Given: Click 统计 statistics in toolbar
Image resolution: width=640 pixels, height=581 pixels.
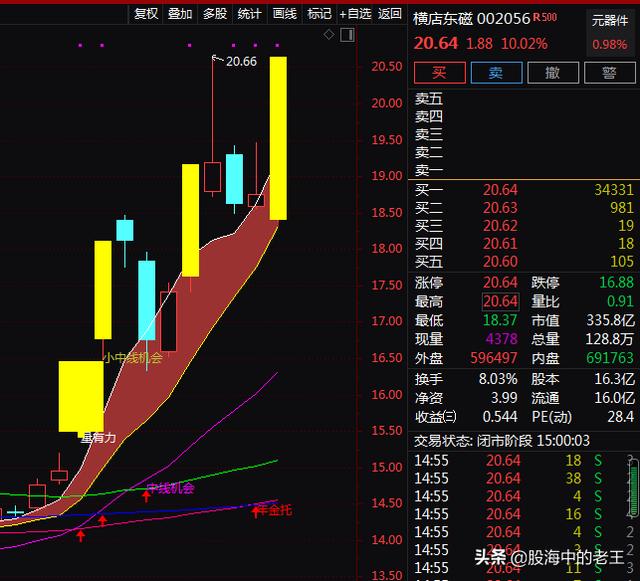Looking at the screenshot, I should click(x=249, y=13).
